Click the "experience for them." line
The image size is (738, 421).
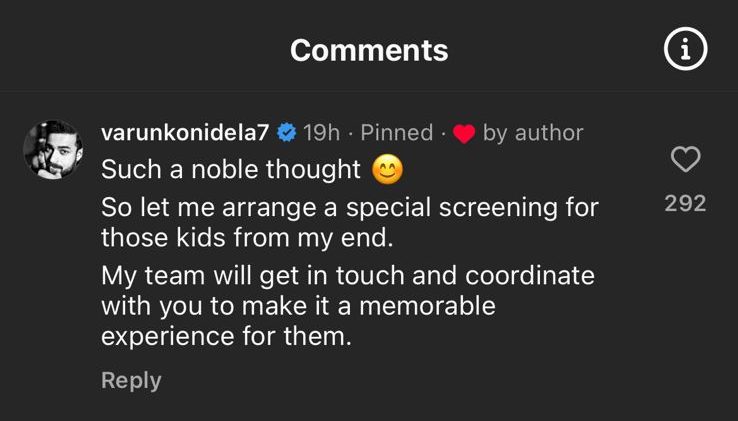coord(227,336)
